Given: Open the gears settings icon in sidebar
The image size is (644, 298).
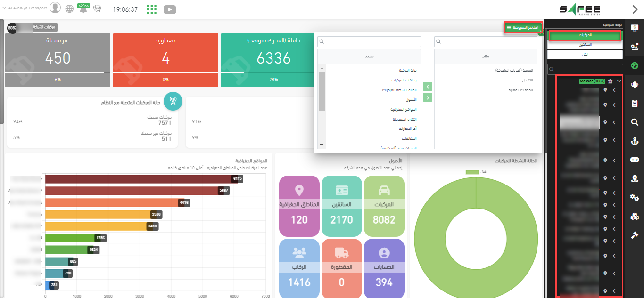Looking at the screenshot, I should [634, 197].
